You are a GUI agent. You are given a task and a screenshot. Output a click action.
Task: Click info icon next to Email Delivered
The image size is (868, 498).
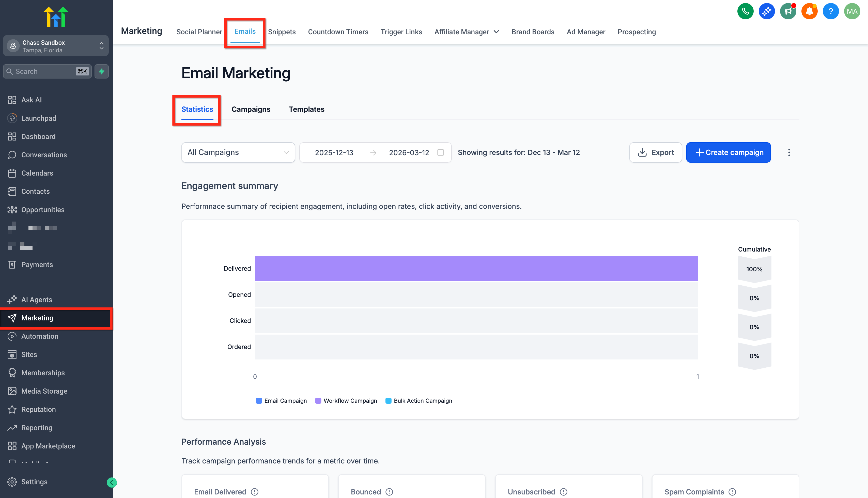tap(254, 492)
